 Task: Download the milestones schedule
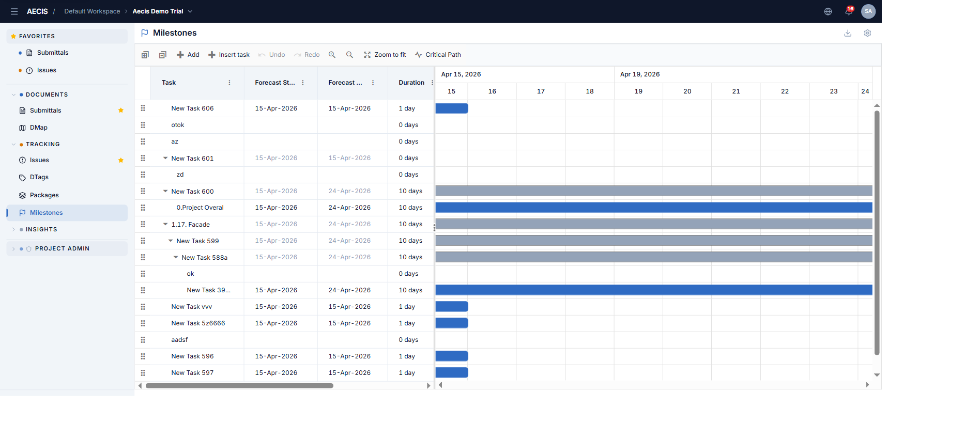pyautogui.click(x=848, y=33)
